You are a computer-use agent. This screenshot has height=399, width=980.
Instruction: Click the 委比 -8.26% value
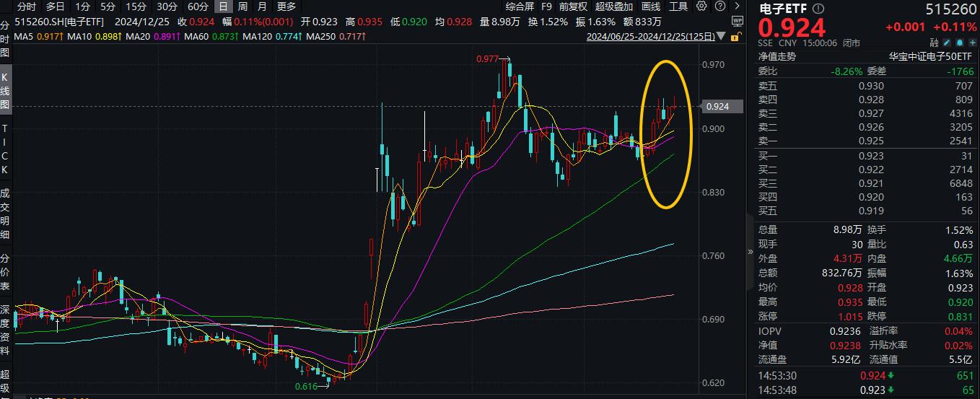[x=846, y=71]
